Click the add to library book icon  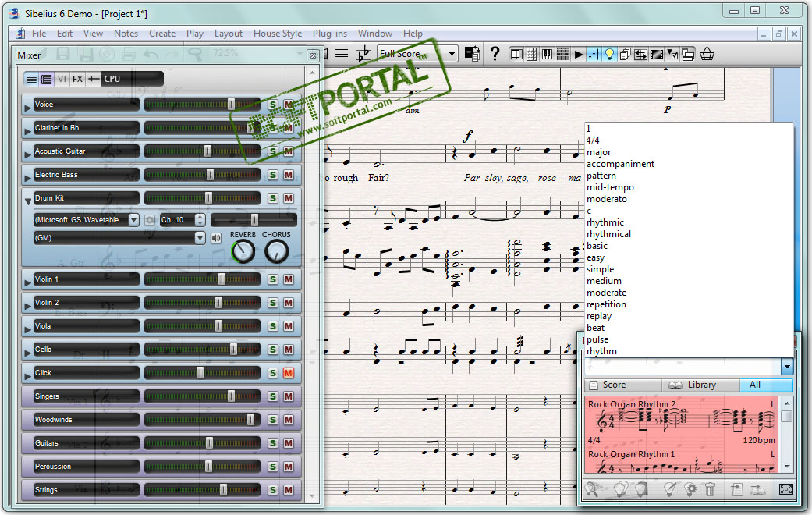pyautogui.click(x=757, y=488)
